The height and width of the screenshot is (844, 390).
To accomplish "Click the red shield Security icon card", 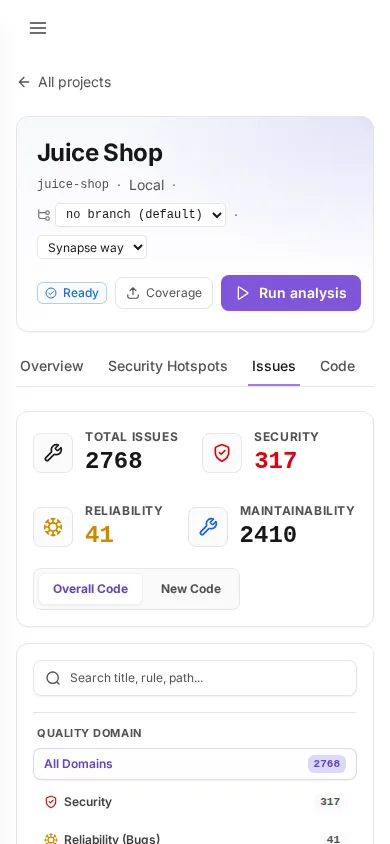I will tap(222, 453).
